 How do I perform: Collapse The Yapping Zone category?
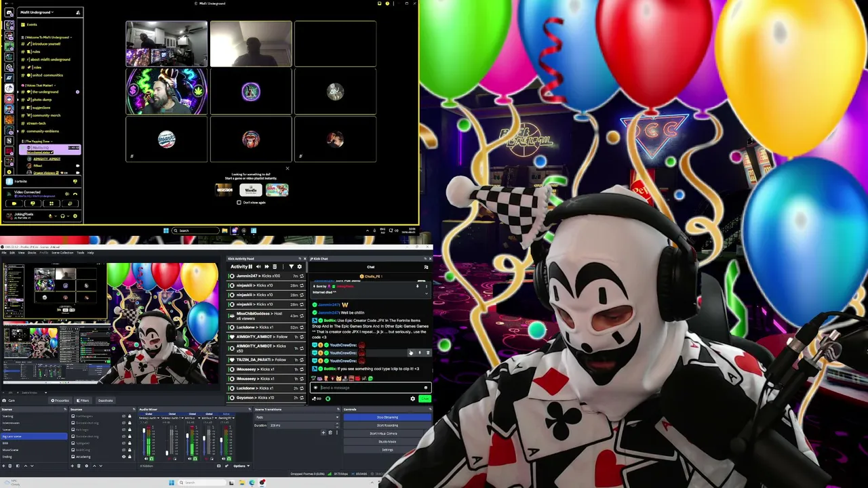(x=39, y=141)
